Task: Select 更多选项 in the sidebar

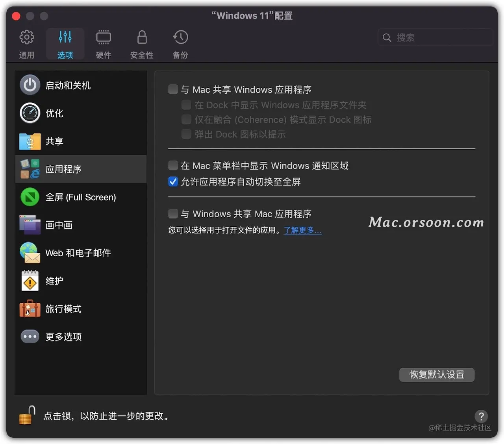Action: [x=63, y=337]
